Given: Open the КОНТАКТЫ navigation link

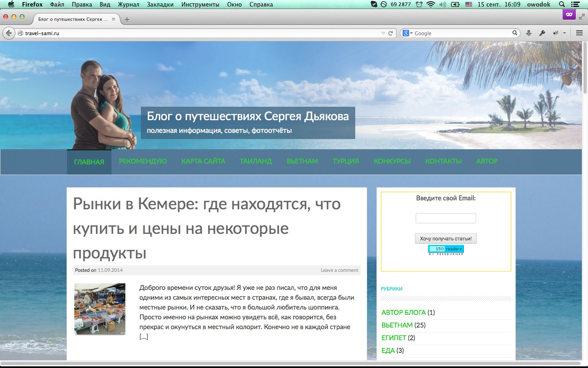Looking at the screenshot, I should tap(443, 161).
